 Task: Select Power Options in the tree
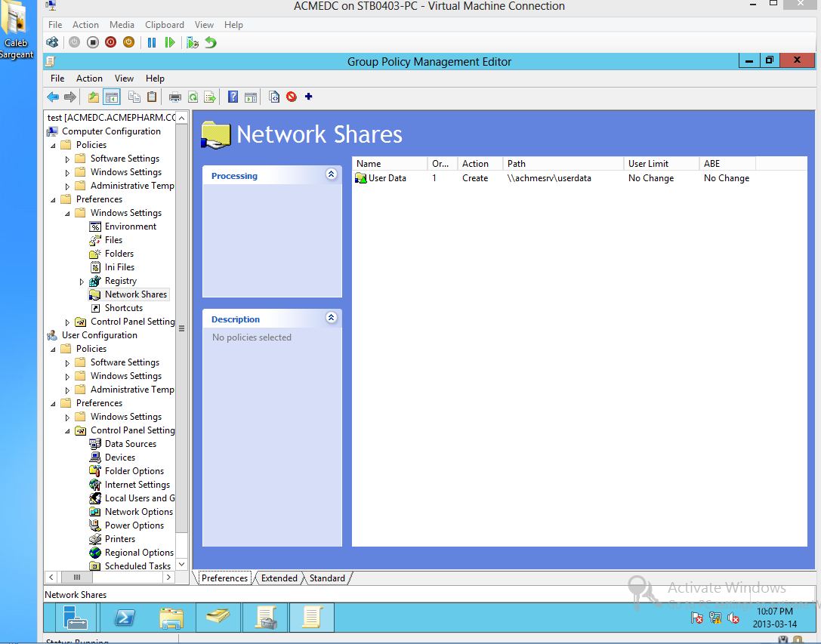[134, 525]
